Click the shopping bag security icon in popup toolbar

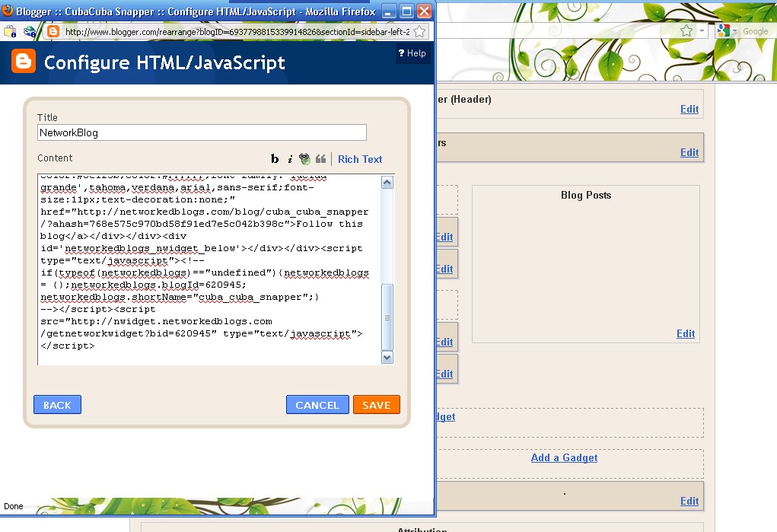click(10, 32)
